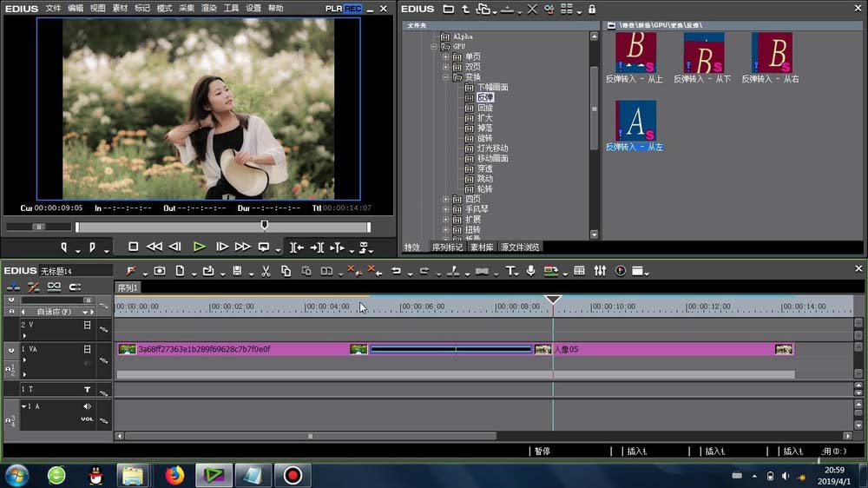Image resolution: width=868 pixels, height=488 pixels.
Task: Switch to the 源文件浏览 tab
Action: 520,247
